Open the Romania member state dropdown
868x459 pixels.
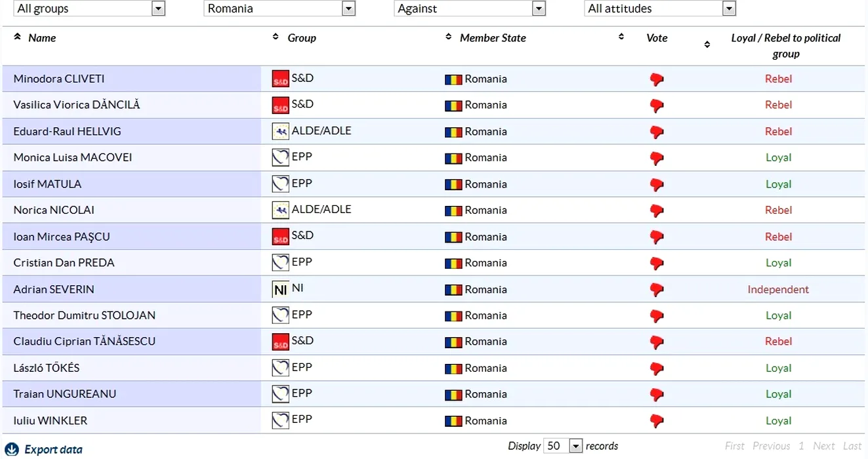tap(348, 9)
